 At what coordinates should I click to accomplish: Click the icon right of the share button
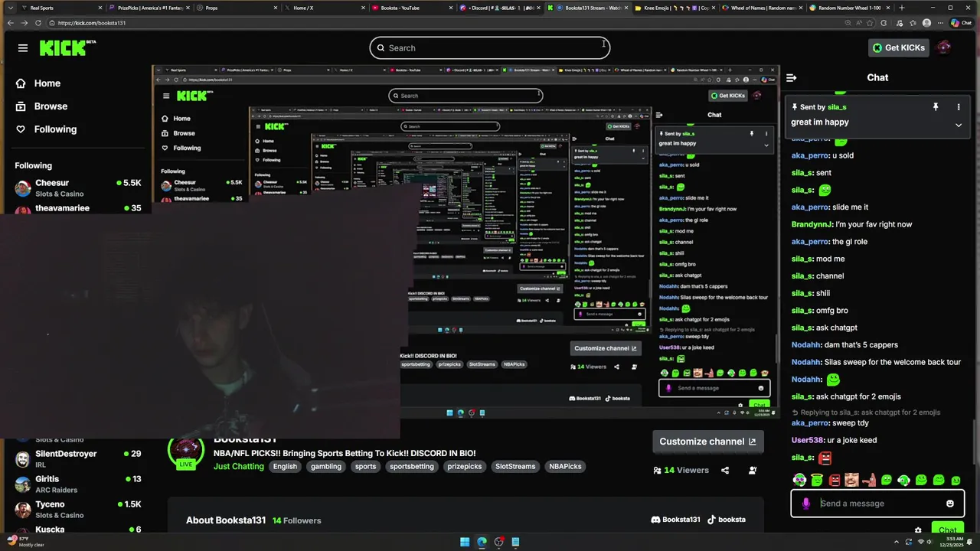753,470
